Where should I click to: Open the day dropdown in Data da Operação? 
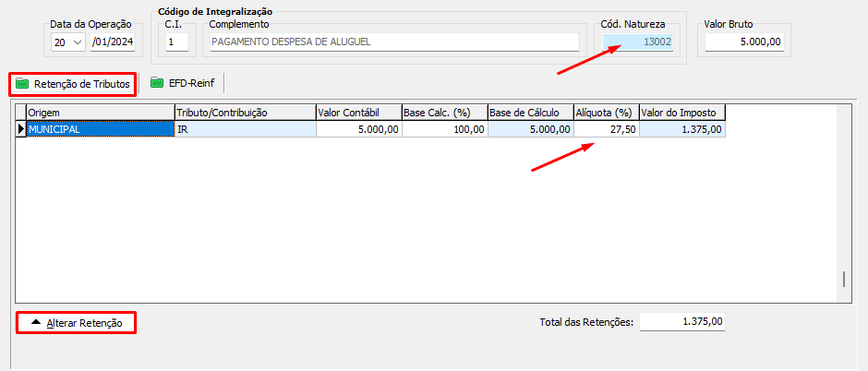76,42
